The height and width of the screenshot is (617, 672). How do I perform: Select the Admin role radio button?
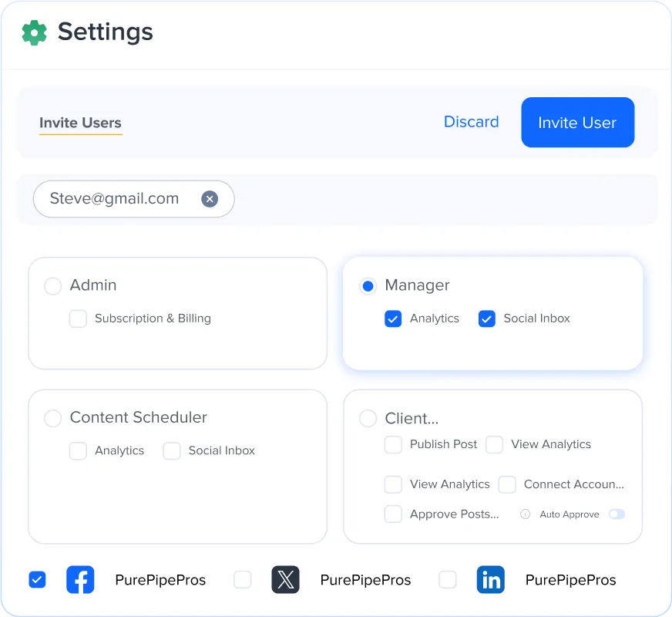pos(53,286)
